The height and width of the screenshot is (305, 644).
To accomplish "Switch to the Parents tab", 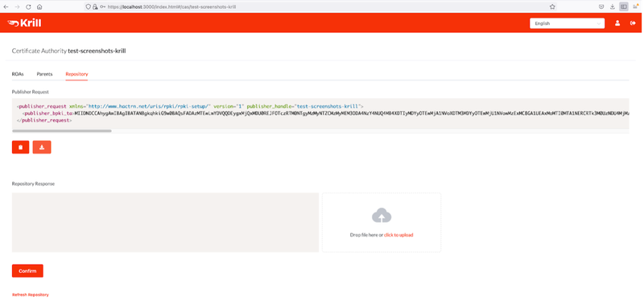I will [44, 74].
